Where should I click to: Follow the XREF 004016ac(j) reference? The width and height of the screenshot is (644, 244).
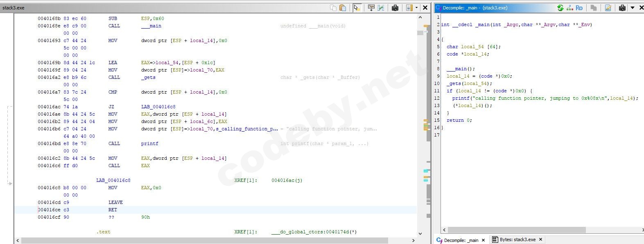[x=287, y=180]
